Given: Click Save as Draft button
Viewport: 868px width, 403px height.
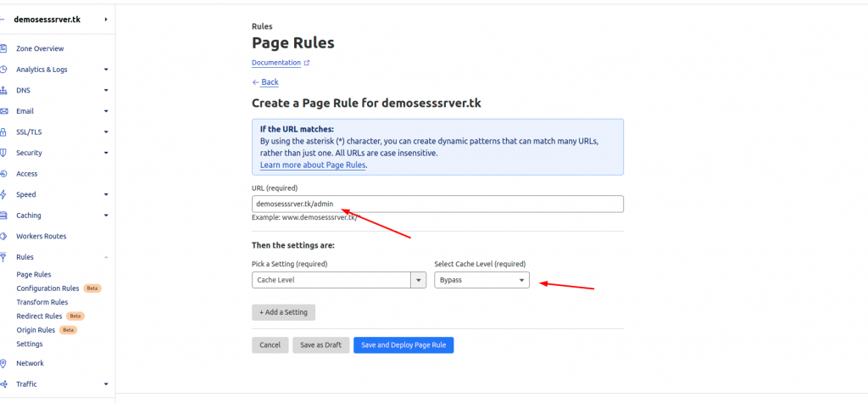Looking at the screenshot, I should (321, 344).
